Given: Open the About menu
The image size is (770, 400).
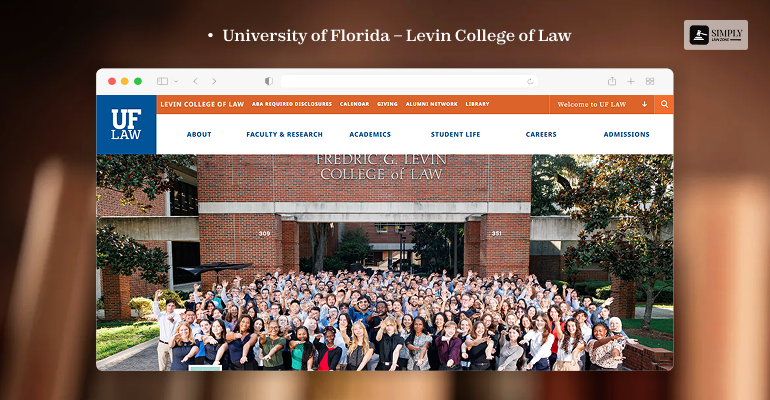Looking at the screenshot, I should [199, 134].
